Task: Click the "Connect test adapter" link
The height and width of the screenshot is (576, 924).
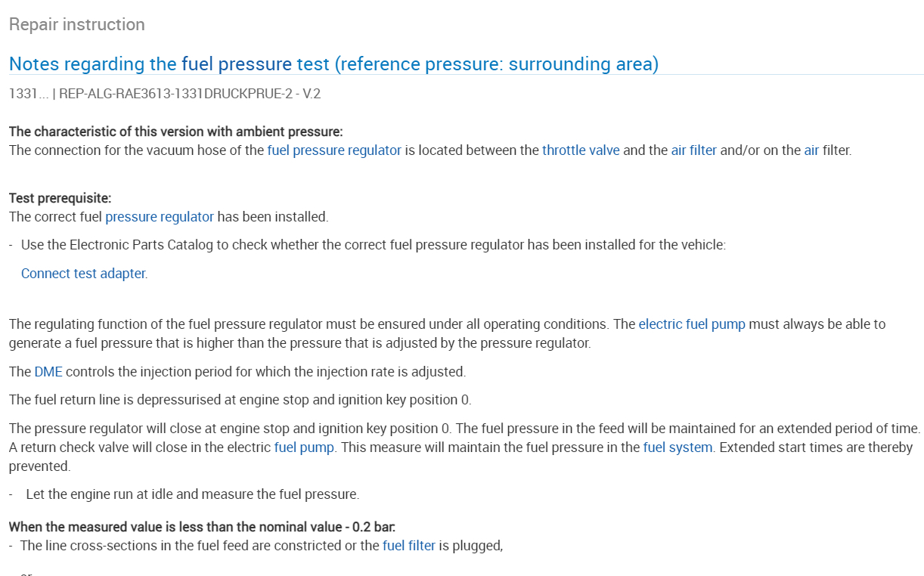Action: coord(83,274)
